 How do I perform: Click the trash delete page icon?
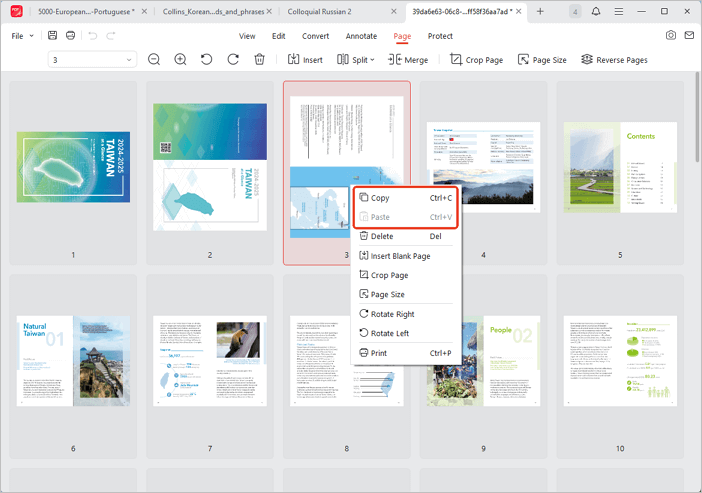[x=259, y=60]
